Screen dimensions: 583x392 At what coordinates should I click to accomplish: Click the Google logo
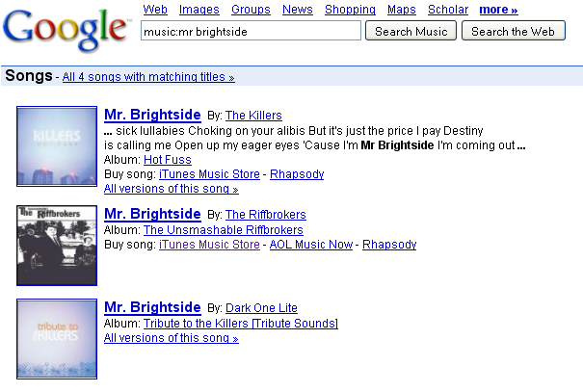point(66,30)
